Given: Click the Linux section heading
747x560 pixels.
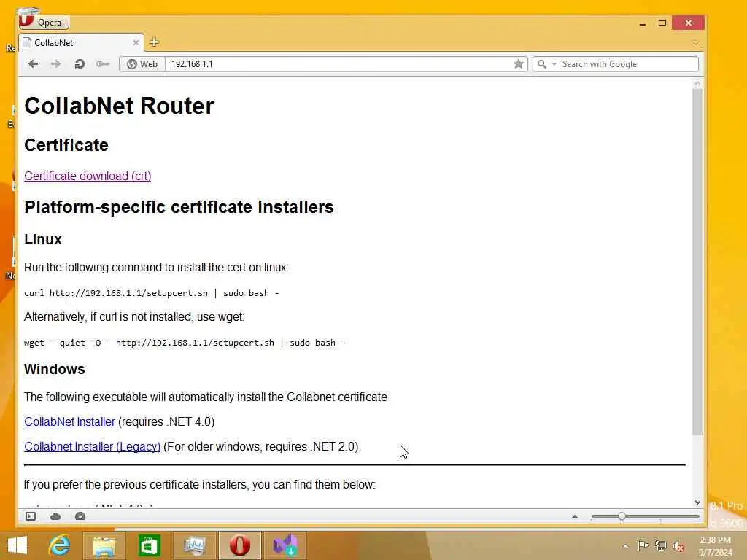Looking at the screenshot, I should (43, 239).
